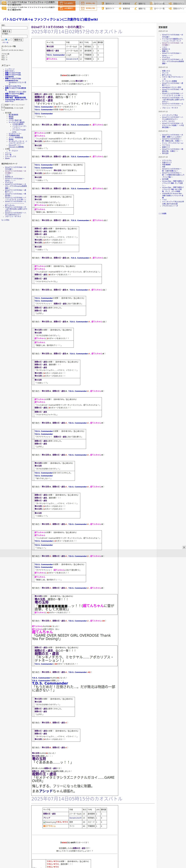Open もっと見る link in left sidebar

pyautogui.click(x=5, y=220)
